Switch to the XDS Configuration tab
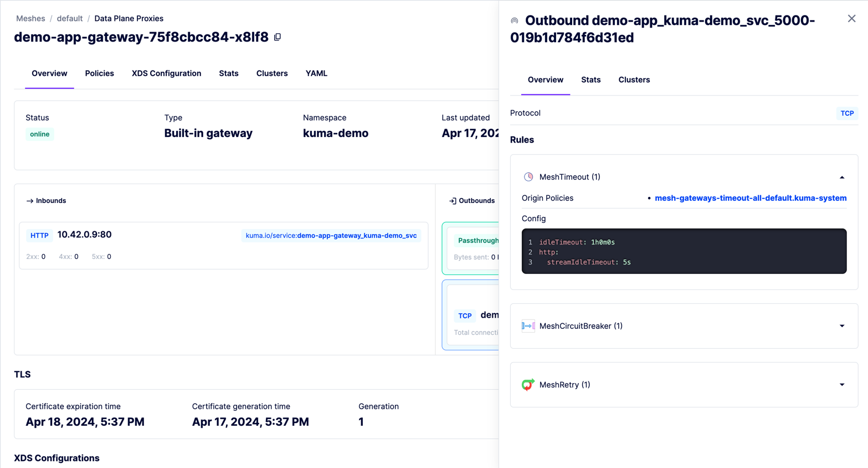The width and height of the screenshot is (868, 468). [x=166, y=73]
